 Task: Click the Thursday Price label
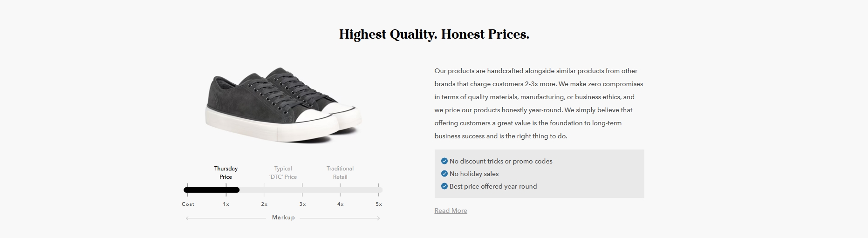226,173
